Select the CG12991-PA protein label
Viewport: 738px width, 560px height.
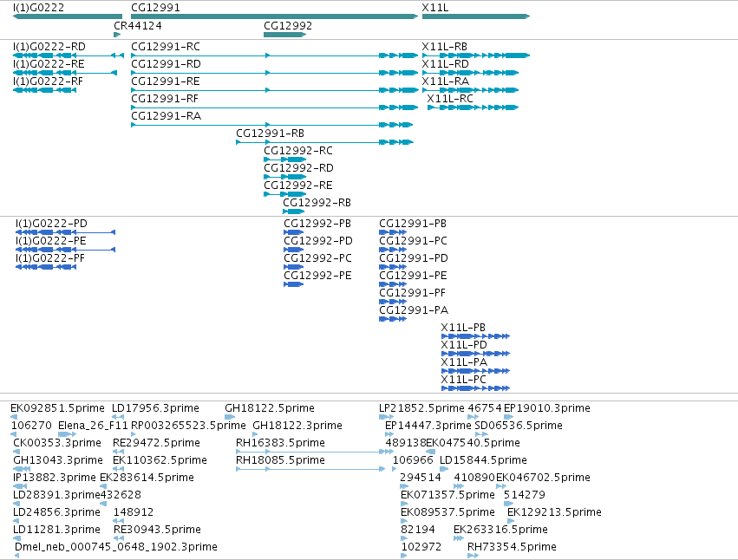414,310
